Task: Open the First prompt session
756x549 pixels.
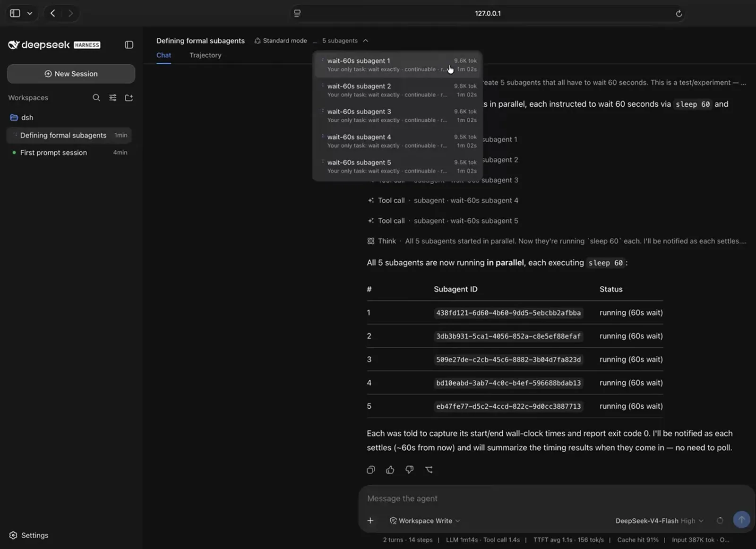Action: click(69, 153)
